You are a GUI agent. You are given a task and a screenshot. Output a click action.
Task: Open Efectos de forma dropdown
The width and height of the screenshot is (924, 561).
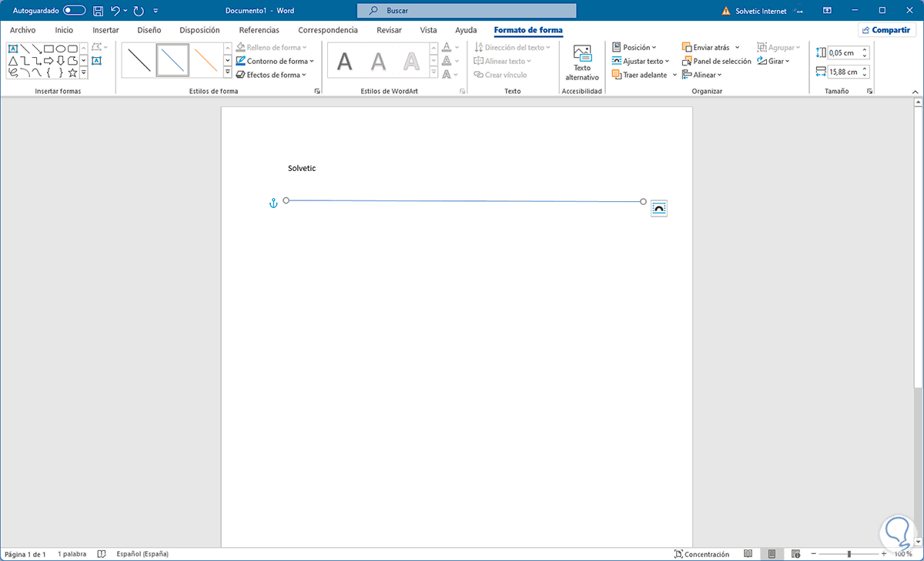pyautogui.click(x=271, y=75)
